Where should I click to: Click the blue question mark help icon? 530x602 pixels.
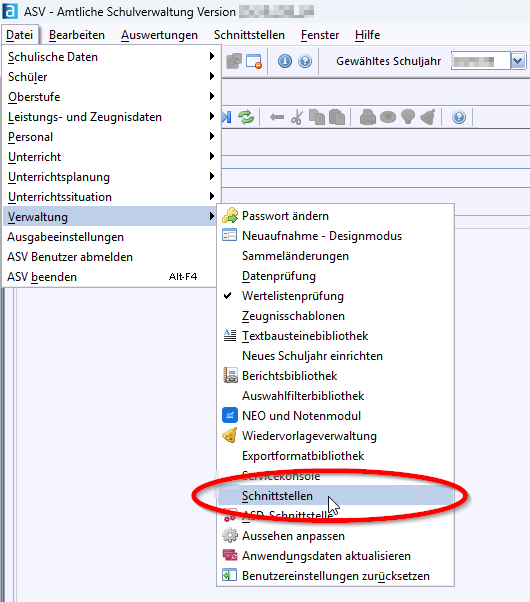[305, 61]
